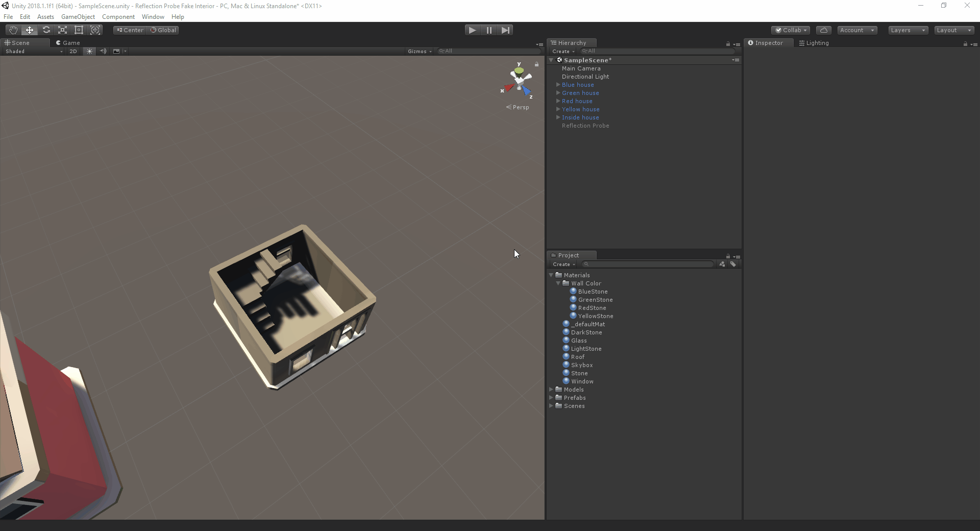Toggle scene effects image icon
Viewport: 980px width, 531px height.
click(116, 51)
